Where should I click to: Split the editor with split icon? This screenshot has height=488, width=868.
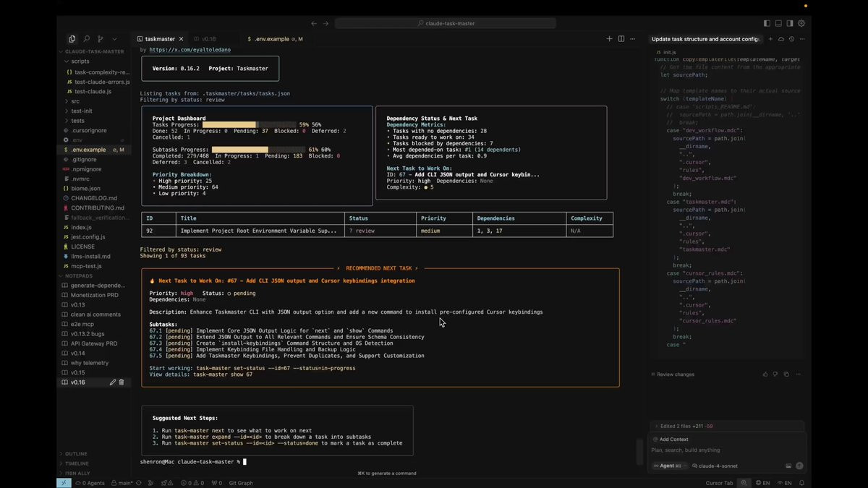pyautogui.click(x=621, y=39)
